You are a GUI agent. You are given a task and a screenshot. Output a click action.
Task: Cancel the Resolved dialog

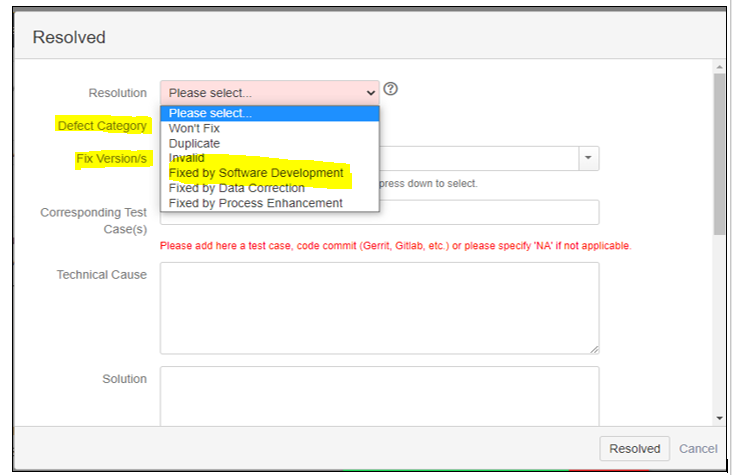698,448
